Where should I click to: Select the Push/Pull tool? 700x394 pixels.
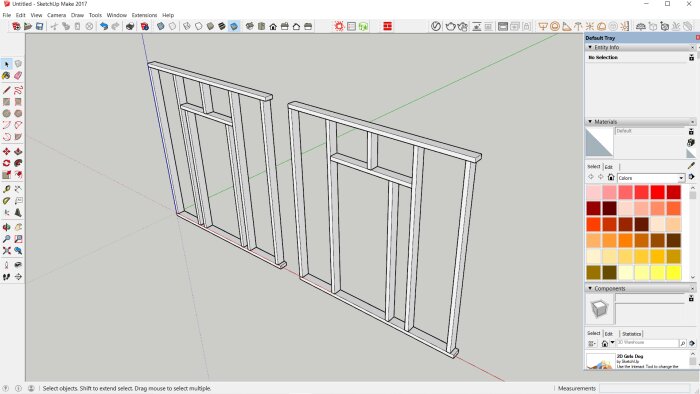(18, 152)
